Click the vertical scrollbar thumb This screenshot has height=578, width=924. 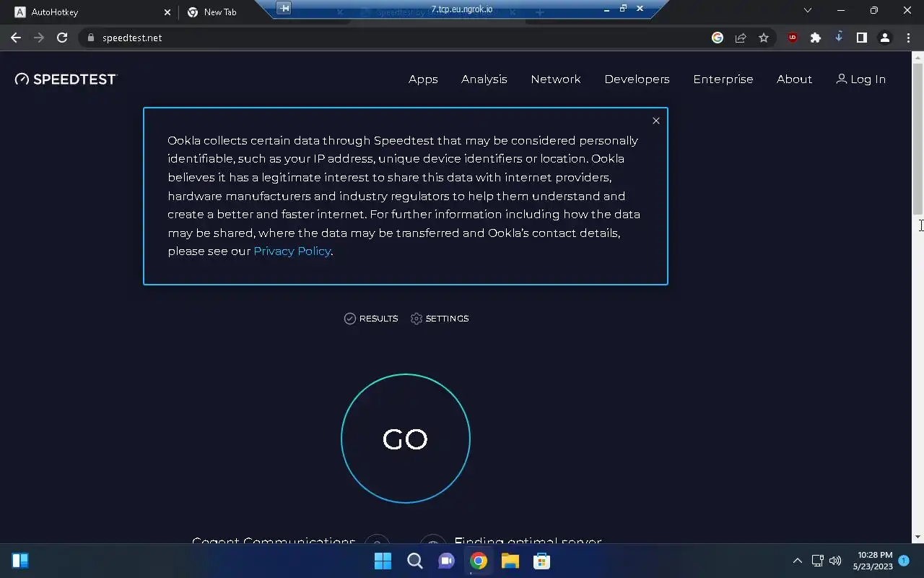pyautogui.click(x=918, y=139)
